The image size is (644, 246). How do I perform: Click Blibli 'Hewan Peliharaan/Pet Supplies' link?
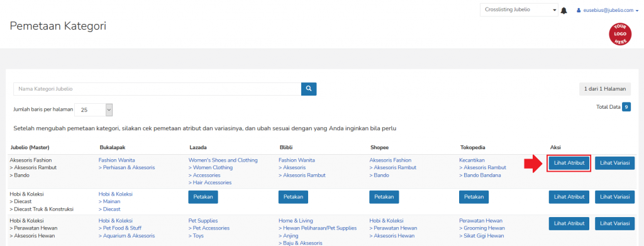[318, 228]
